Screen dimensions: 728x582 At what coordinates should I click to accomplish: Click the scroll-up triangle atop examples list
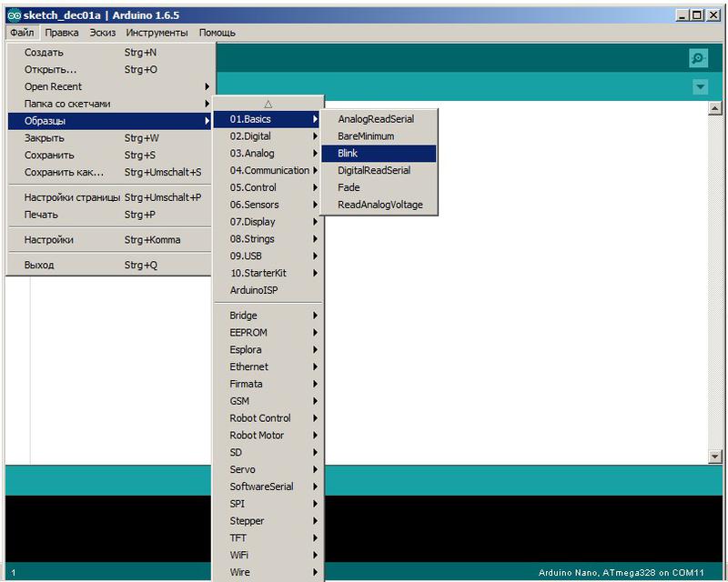click(x=268, y=104)
